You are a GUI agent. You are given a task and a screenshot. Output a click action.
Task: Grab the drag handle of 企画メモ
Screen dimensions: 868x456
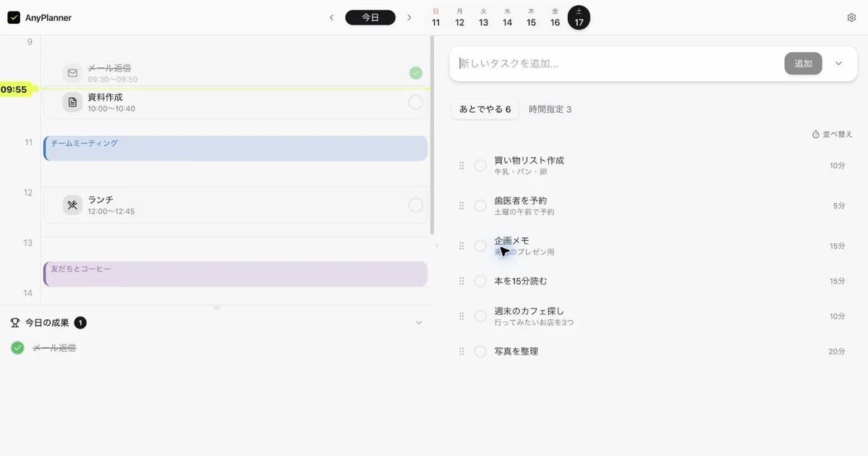(x=461, y=246)
